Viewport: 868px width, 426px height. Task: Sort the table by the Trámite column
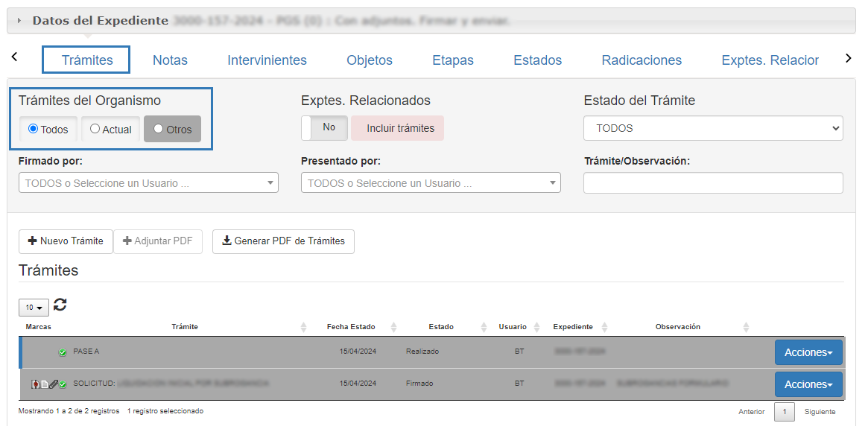coord(303,327)
